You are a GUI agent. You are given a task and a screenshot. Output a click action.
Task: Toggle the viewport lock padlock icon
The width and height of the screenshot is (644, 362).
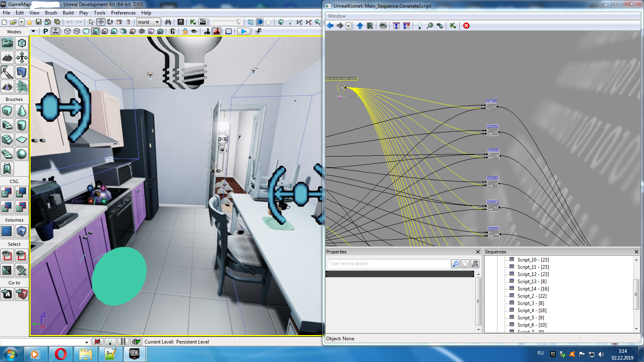(x=185, y=31)
